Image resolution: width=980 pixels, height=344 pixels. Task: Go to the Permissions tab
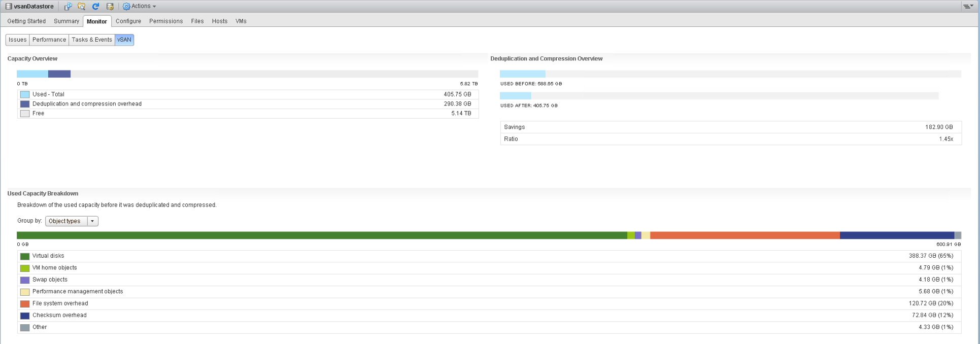[166, 21]
